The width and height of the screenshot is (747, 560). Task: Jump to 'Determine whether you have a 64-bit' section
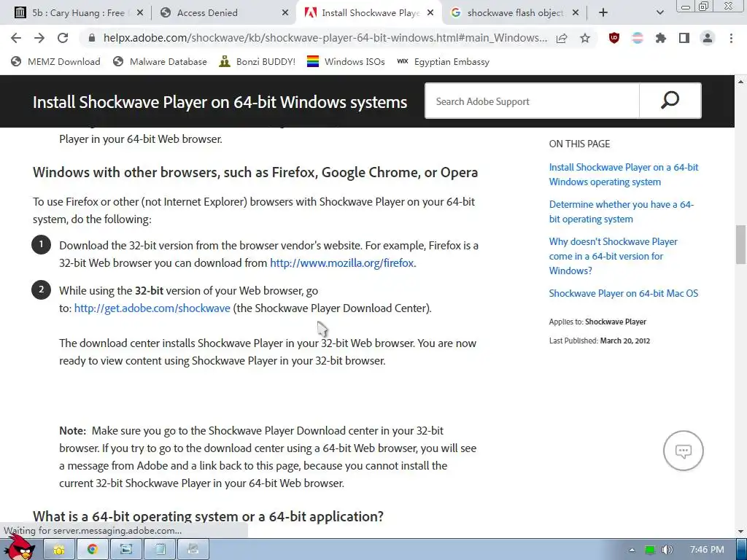click(622, 211)
